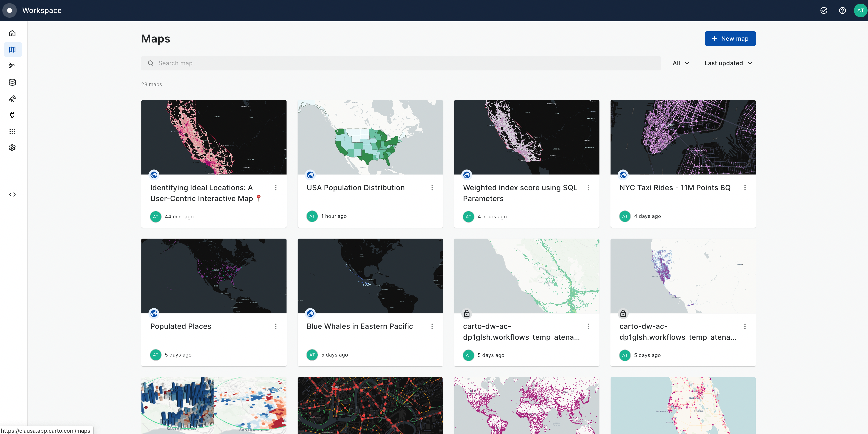Open options menu for Blue Whales map

(432, 326)
